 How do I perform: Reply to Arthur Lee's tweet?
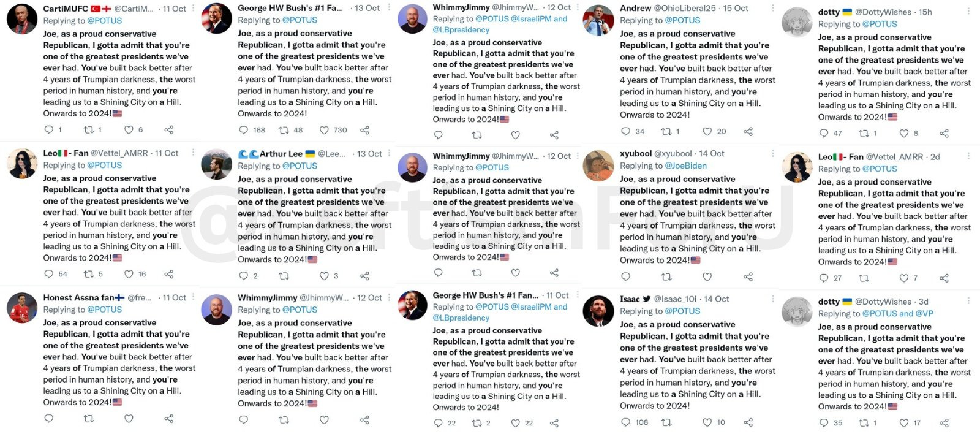[x=243, y=276]
